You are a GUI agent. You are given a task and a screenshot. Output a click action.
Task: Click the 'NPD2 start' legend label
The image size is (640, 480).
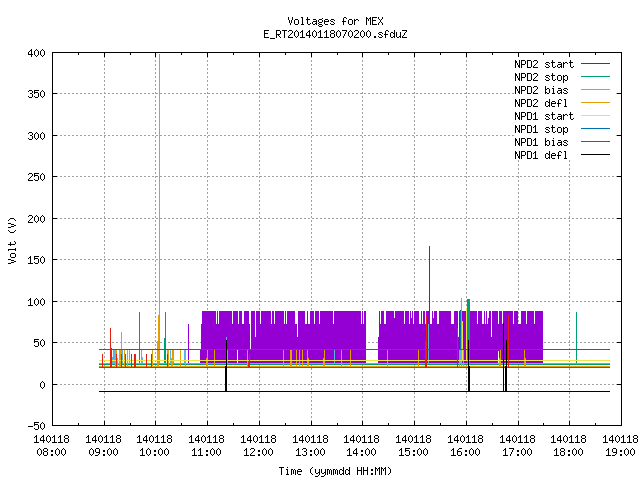pyautogui.click(x=544, y=64)
